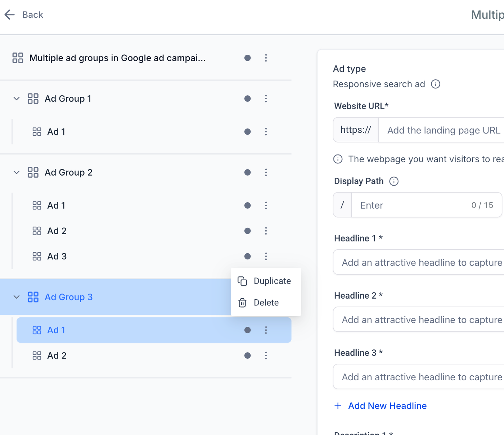Open more options for Ad Group 1

[266, 99]
